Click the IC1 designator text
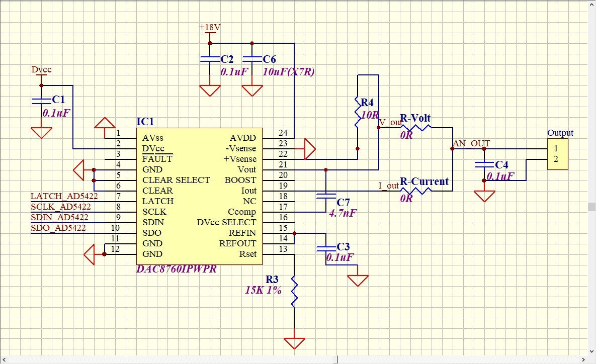 [x=145, y=122]
